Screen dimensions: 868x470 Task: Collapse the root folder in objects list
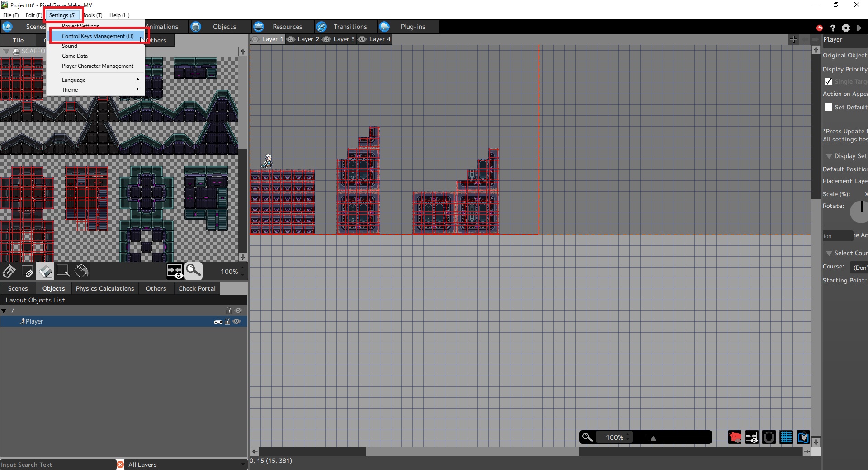[x=4, y=311]
